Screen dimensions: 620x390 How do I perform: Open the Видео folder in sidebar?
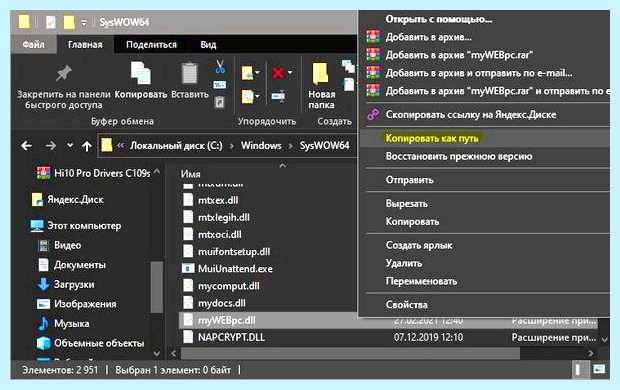pyautogui.click(x=59, y=245)
